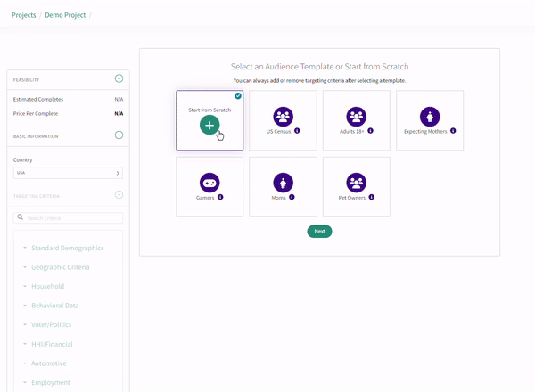
Task: Collapse the Basic Information section
Action: click(x=119, y=135)
